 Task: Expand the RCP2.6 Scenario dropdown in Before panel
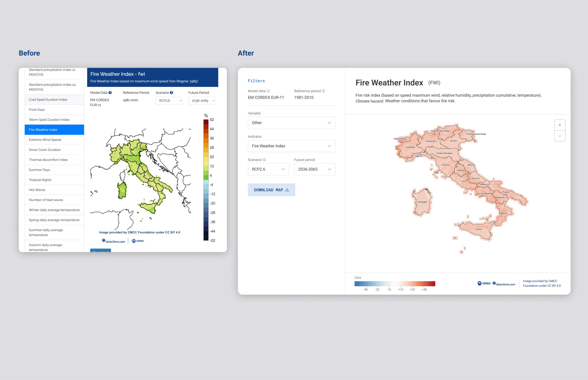[x=169, y=100]
